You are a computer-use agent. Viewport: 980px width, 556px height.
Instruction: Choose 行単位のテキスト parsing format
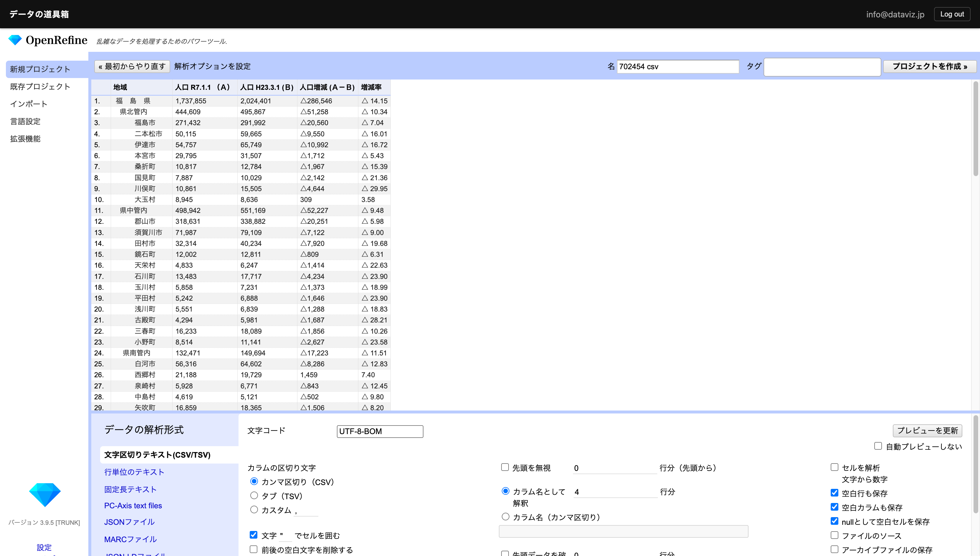click(134, 472)
